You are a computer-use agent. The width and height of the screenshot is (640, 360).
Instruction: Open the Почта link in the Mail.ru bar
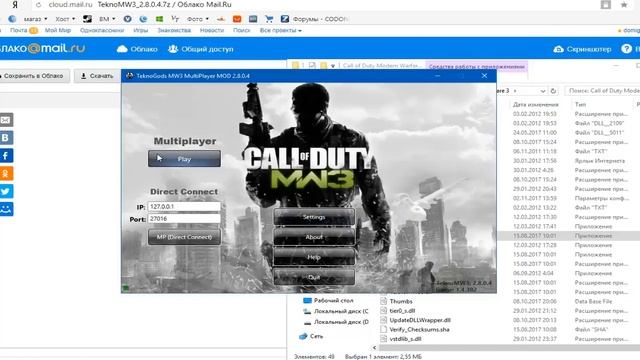point(19,30)
